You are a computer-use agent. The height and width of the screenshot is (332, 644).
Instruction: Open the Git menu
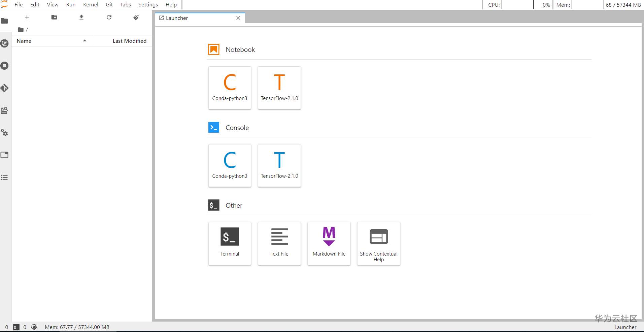pyautogui.click(x=109, y=5)
